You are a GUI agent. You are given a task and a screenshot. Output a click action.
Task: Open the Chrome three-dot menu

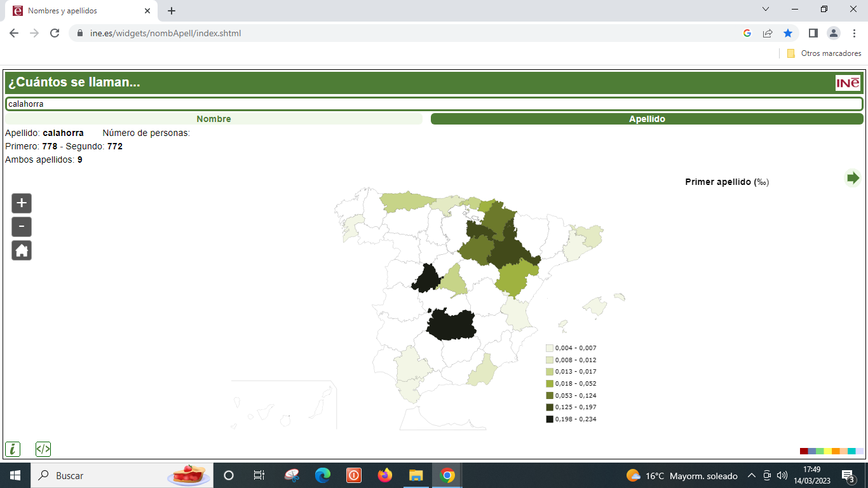pyautogui.click(x=855, y=33)
